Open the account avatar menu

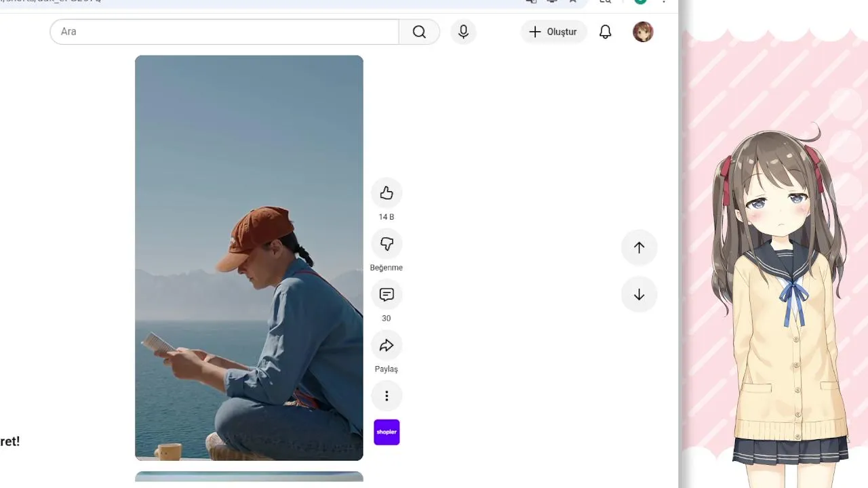point(643,32)
